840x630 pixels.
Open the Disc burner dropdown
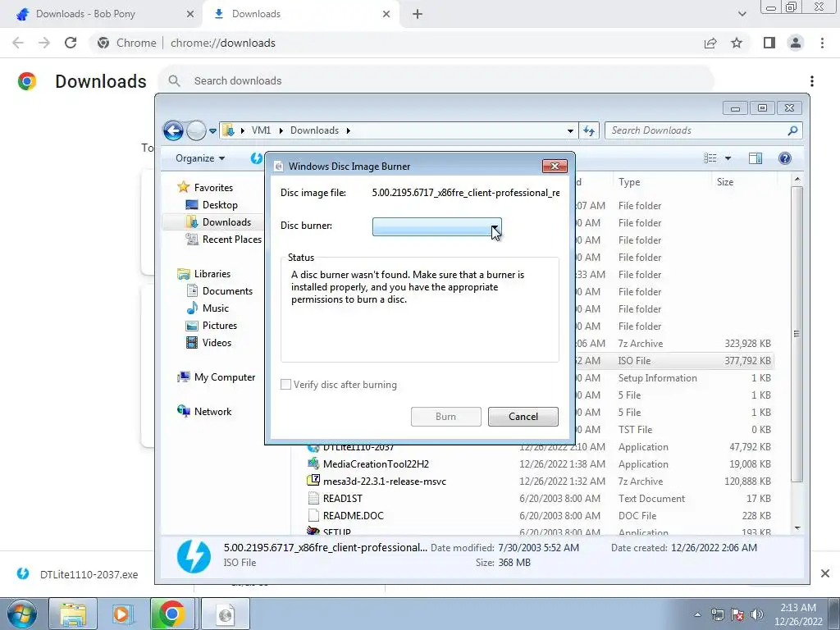(437, 226)
